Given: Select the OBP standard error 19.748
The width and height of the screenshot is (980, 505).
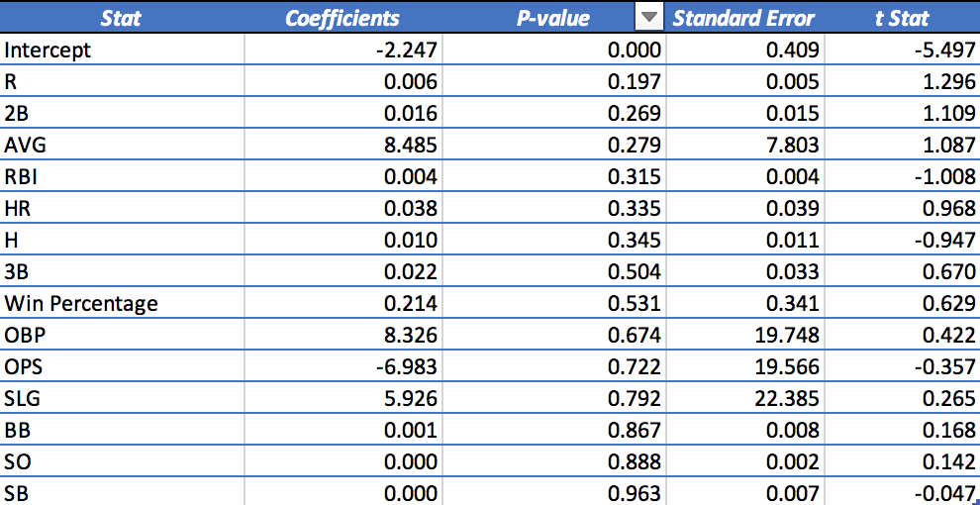Looking at the screenshot, I should pyautogui.click(x=745, y=335).
